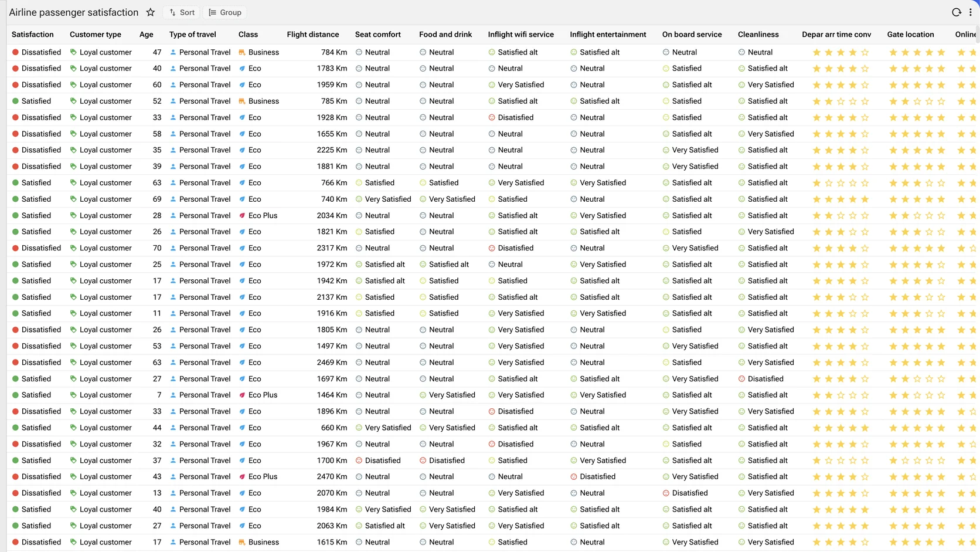
Task: Click the Neutral On board service icon in 784 Km row
Action: point(666,52)
